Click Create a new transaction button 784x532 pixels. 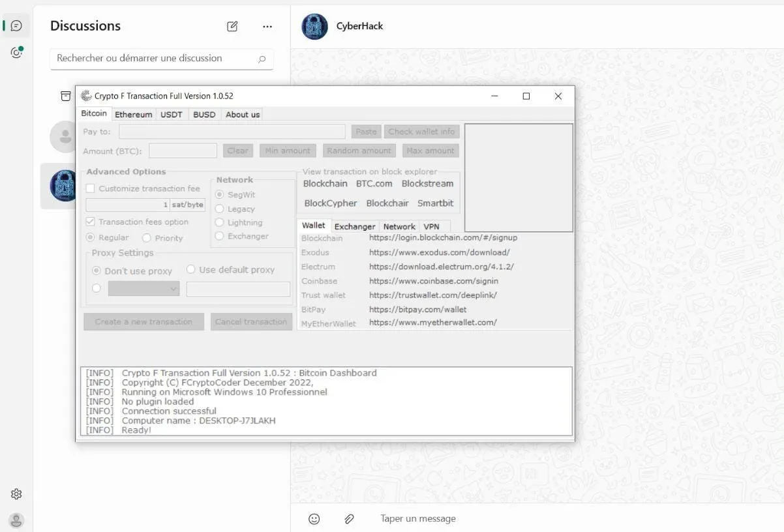pos(143,321)
